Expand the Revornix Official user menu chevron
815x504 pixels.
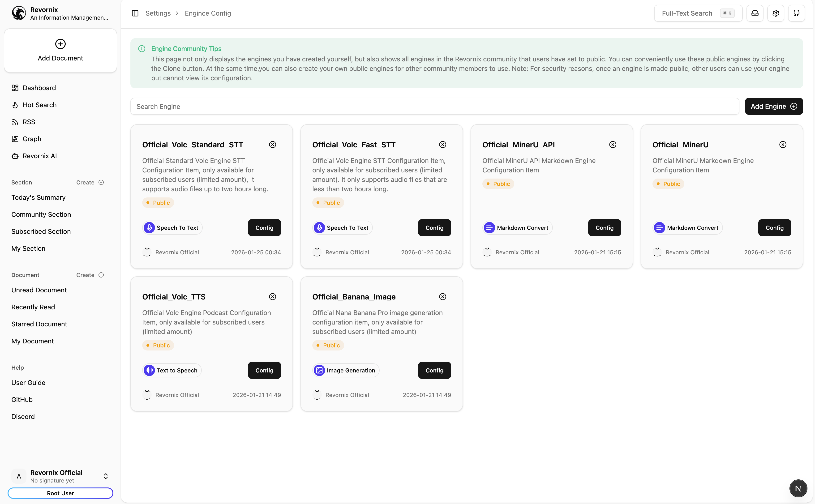[x=106, y=476]
